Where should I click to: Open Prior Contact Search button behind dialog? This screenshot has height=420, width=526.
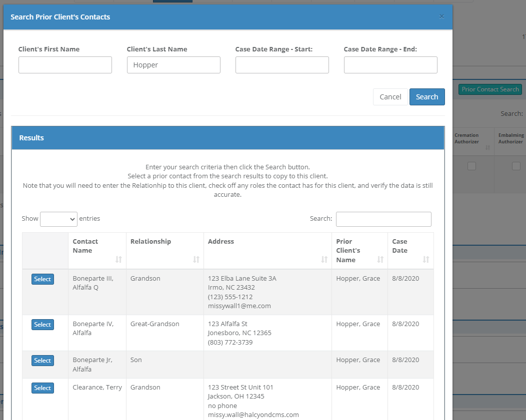tap(490, 89)
